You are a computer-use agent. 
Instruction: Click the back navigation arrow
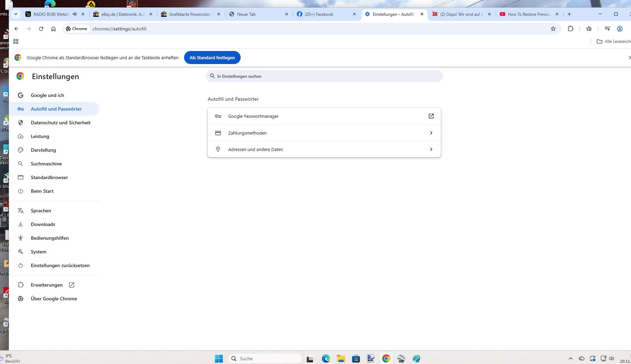click(x=16, y=29)
